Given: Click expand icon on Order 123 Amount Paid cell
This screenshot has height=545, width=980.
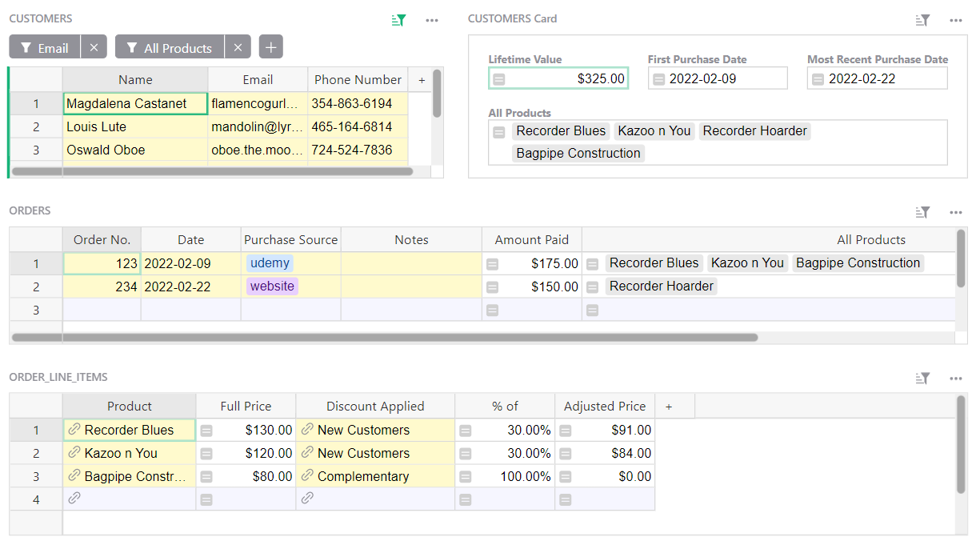Looking at the screenshot, I should point(492,262).
